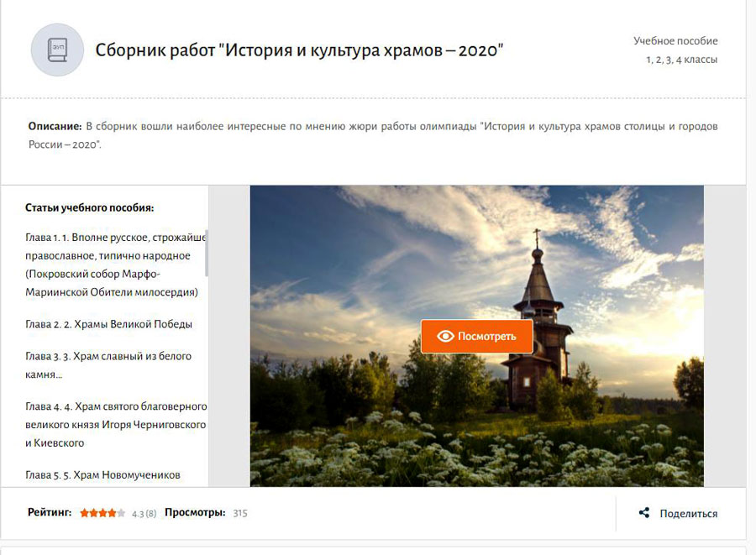The width and height of the screenshot is (756, 555).
Task: Click the 1, 2, 3, 4 классы text
Action: (x=682, y=60)
